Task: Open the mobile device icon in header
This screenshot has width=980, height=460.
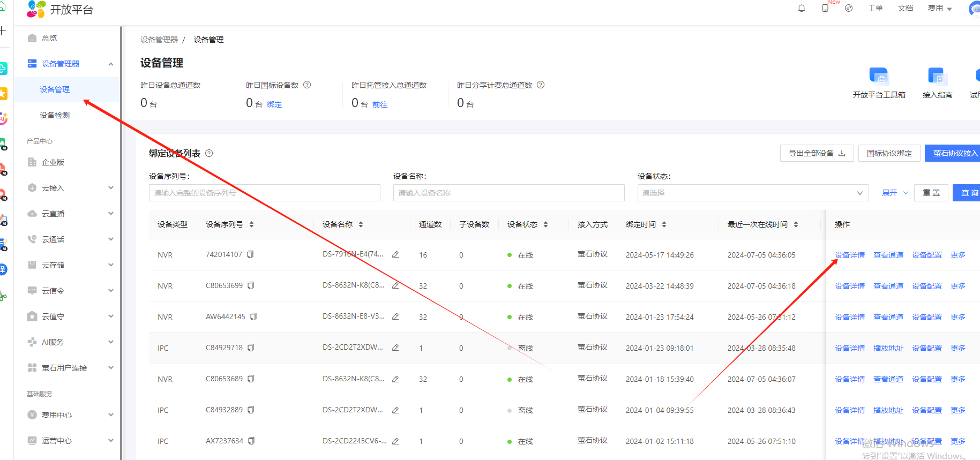Action: pos(825,8)
